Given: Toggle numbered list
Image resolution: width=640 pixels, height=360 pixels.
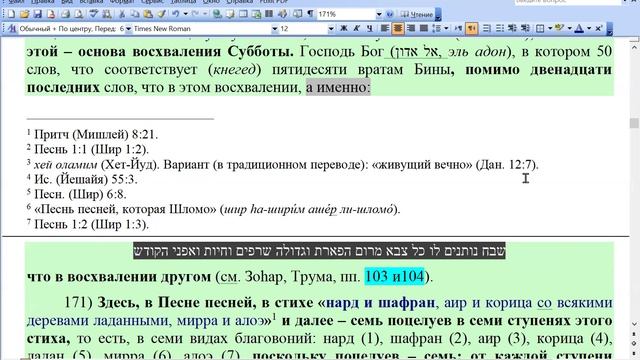Looking at the screenshot, I should click(487, 29).
